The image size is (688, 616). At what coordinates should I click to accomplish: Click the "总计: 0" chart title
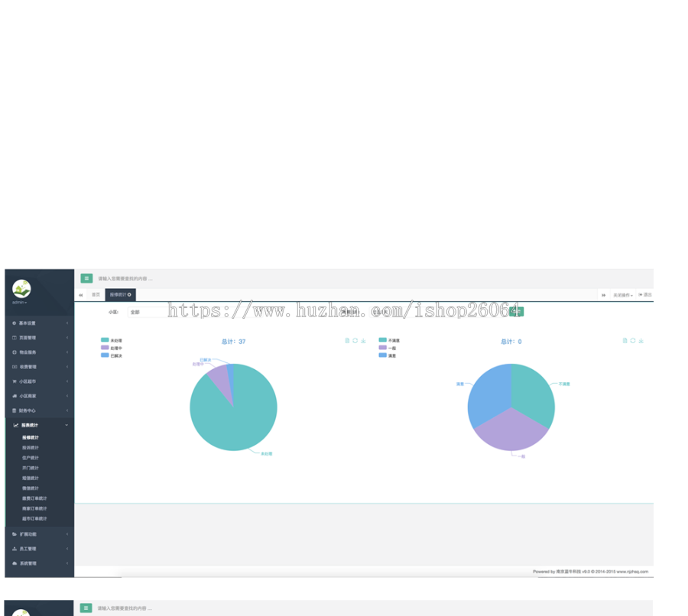pos(511,342)
